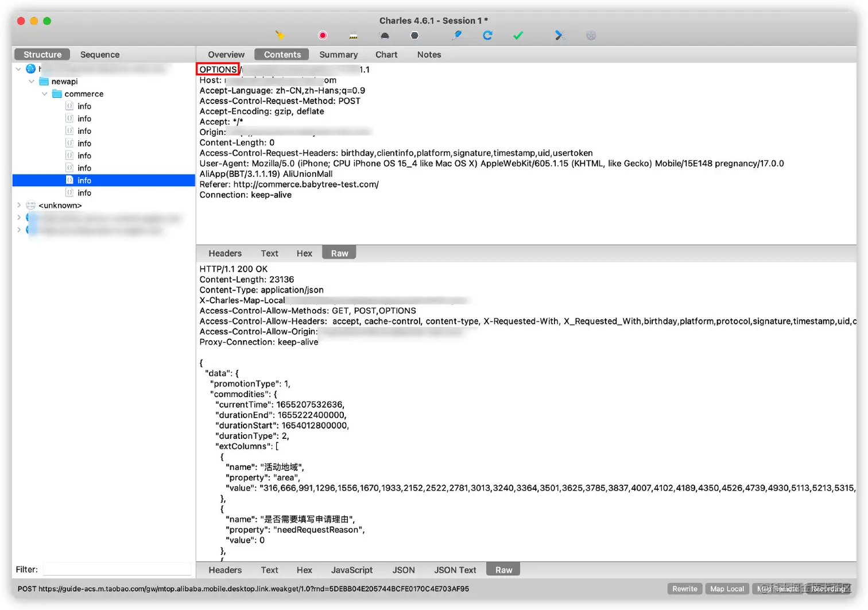Viewport: 868px width, 610px height.
Task: Click 'Access-Control-Allow-Methods' response line
Action: coord(308,311)
